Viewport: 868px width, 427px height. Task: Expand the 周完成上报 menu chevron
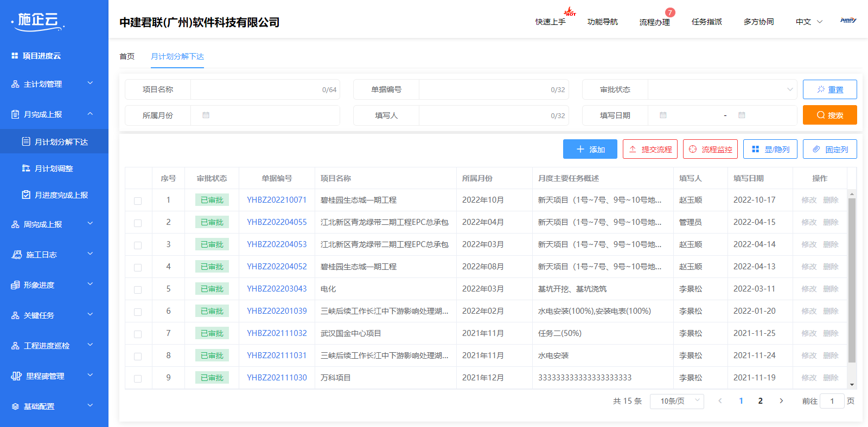tap(90, 223)
